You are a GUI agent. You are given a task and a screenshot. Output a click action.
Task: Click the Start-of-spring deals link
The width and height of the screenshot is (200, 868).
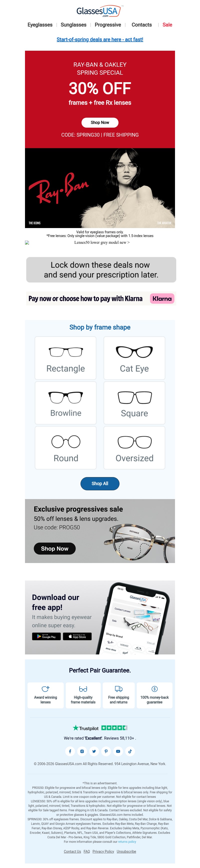click(x=100, y=39)
